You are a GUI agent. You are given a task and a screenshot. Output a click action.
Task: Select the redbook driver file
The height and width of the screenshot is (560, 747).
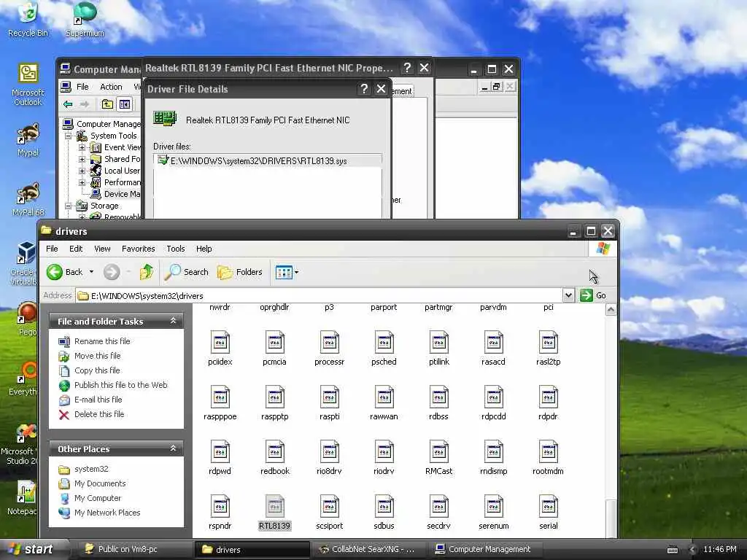(274, 458)
